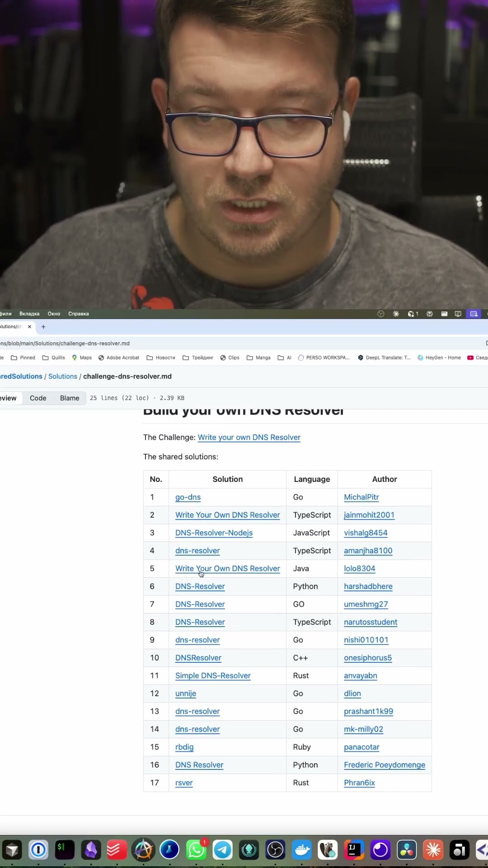Launch Docker Desktop from the dock
This screenshot has width=488, height=868.
click(x=301, y=850)
